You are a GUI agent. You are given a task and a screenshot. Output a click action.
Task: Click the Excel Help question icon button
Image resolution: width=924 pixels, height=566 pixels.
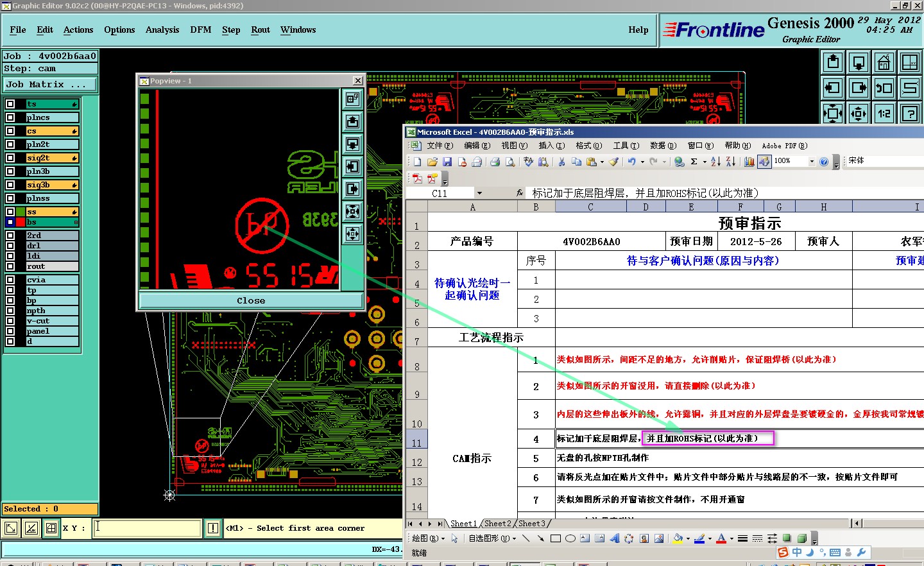(x=824, y=162)
